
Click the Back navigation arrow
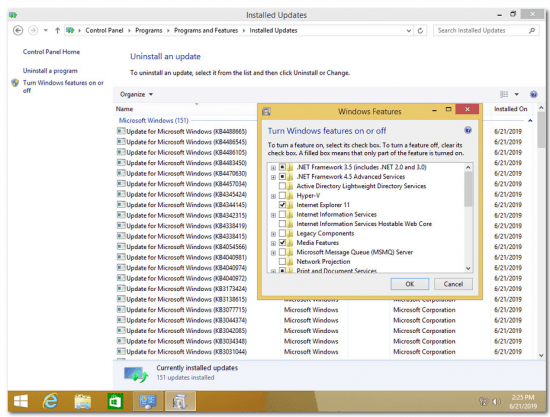18,31
